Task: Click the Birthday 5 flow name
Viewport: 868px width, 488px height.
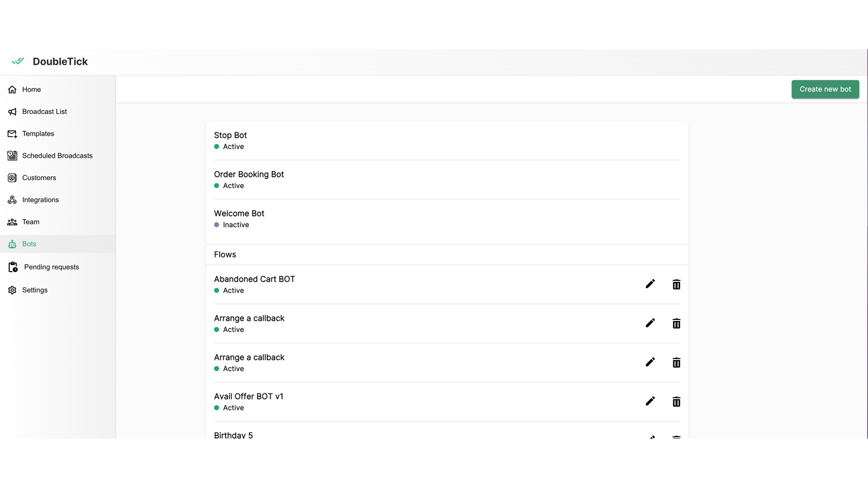Action: pos(233,435)
